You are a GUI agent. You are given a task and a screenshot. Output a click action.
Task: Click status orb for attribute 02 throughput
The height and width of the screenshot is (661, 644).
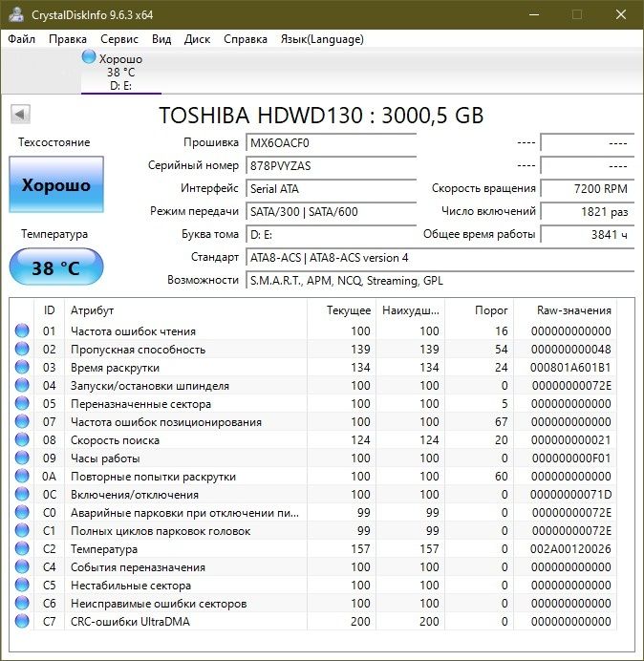22,349
